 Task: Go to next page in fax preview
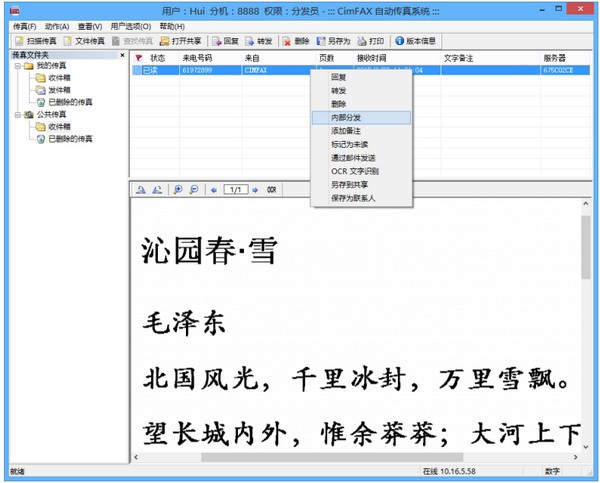click(x=256, y=189)
